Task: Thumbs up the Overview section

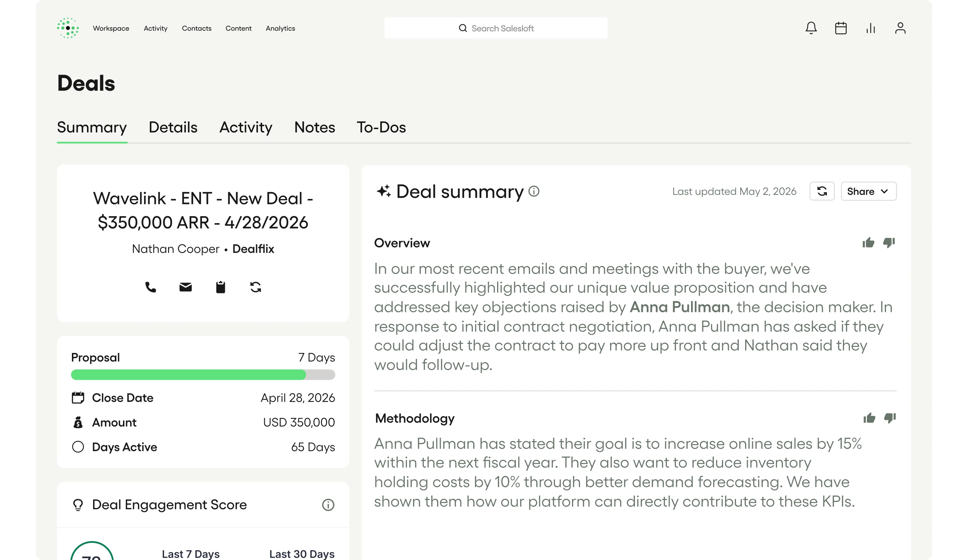Action: [x=868, y=243]
